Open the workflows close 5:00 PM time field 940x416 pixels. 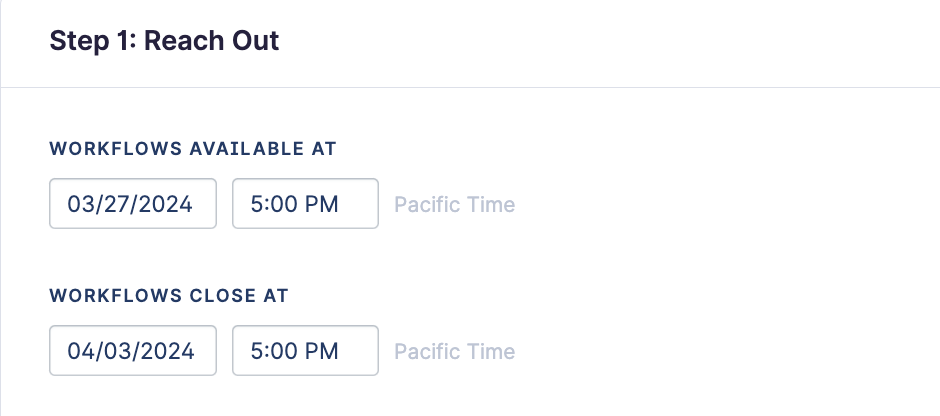(305, 351)
